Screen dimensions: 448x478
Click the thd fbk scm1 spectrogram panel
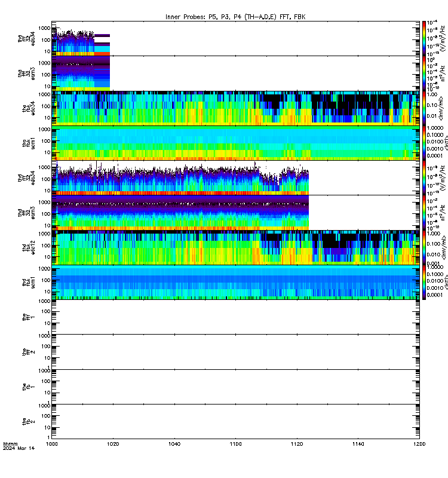point(235,282)
